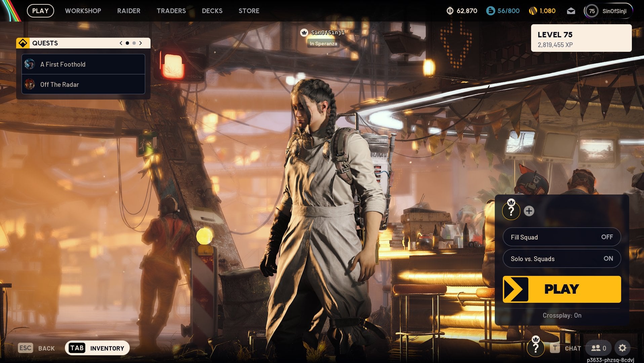The height and width of the screenshot is (363, 644).
Task: Click the build ID p3633-phzsq-8cdvj text
Action: 610,360
